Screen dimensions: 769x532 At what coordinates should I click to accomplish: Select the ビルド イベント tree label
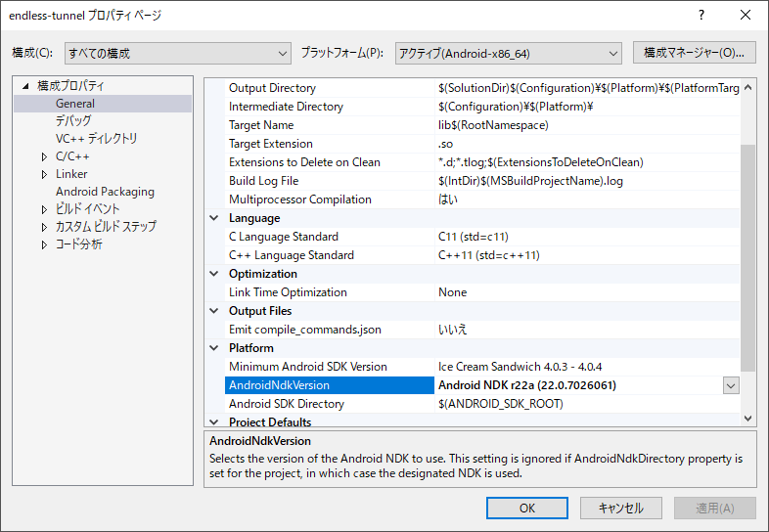(87, 209)
